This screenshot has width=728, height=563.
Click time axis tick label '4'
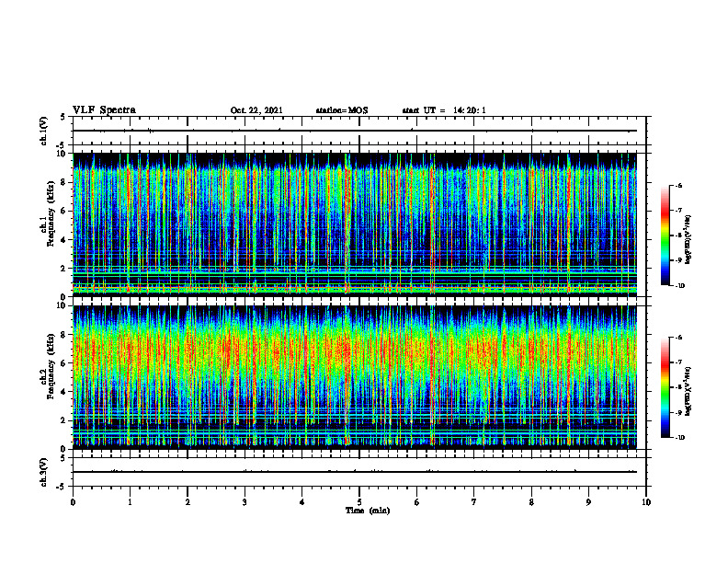[302, 502]
